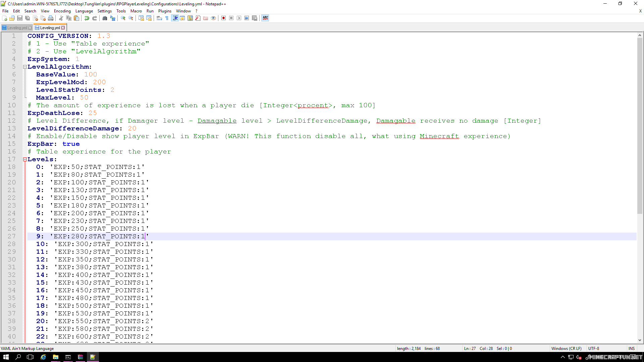This screenshot has width=644, height=362.
Task: Click the Windows (CR LF) status field
Action: pyautogui.click(x=566, y=349)
